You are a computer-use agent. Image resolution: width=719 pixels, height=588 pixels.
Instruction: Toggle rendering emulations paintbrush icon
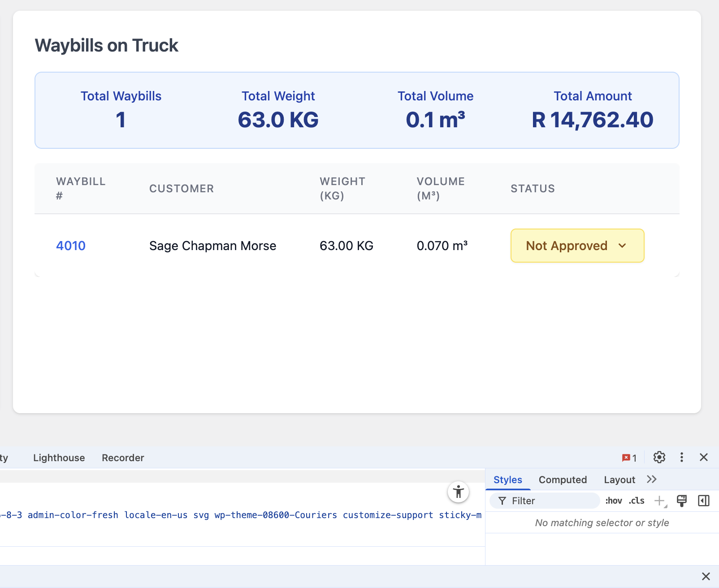click(682, 501)
